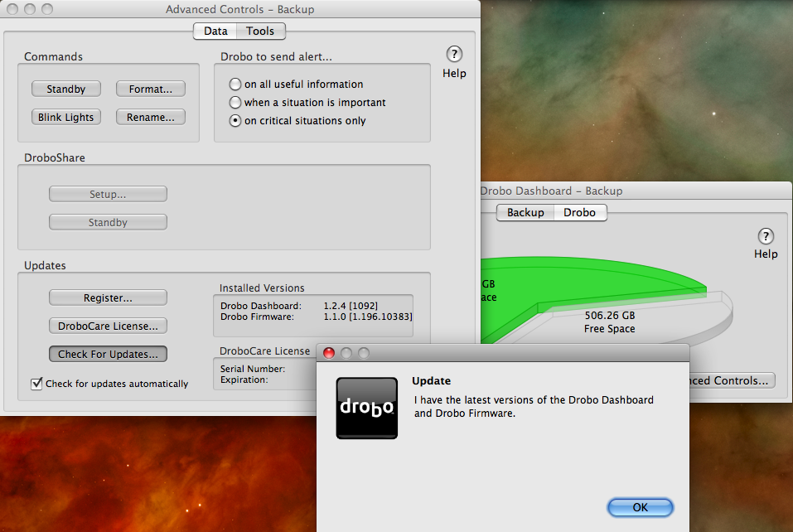Switch to the Data tab

tap(215, 31)
